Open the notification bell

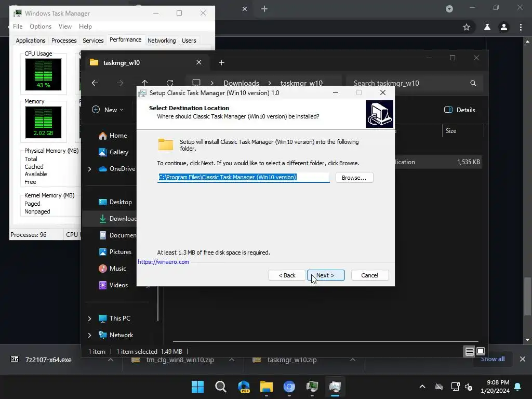click(518, 387)
